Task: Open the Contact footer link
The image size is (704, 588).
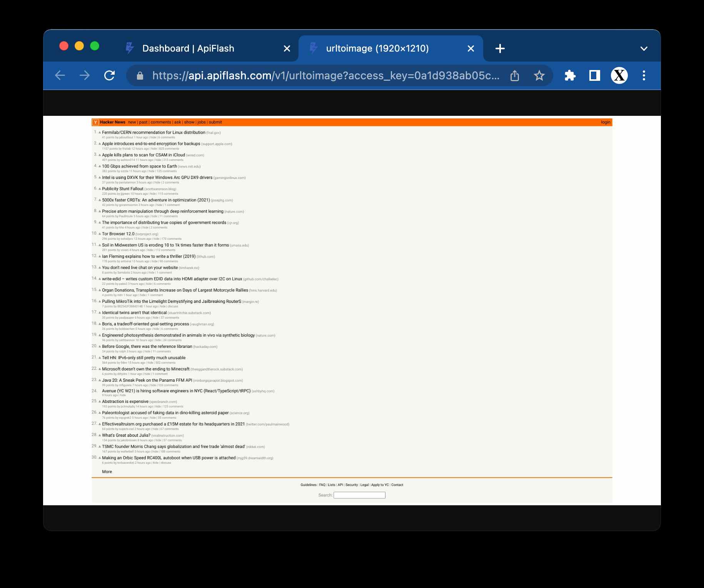Action: click(x=397, y=485)
